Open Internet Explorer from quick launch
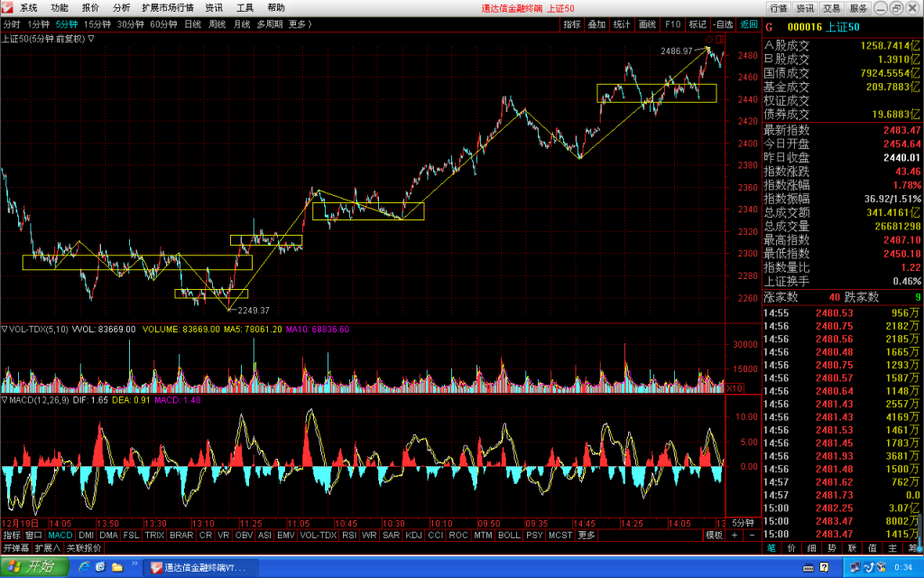 [x=84, y=567]
